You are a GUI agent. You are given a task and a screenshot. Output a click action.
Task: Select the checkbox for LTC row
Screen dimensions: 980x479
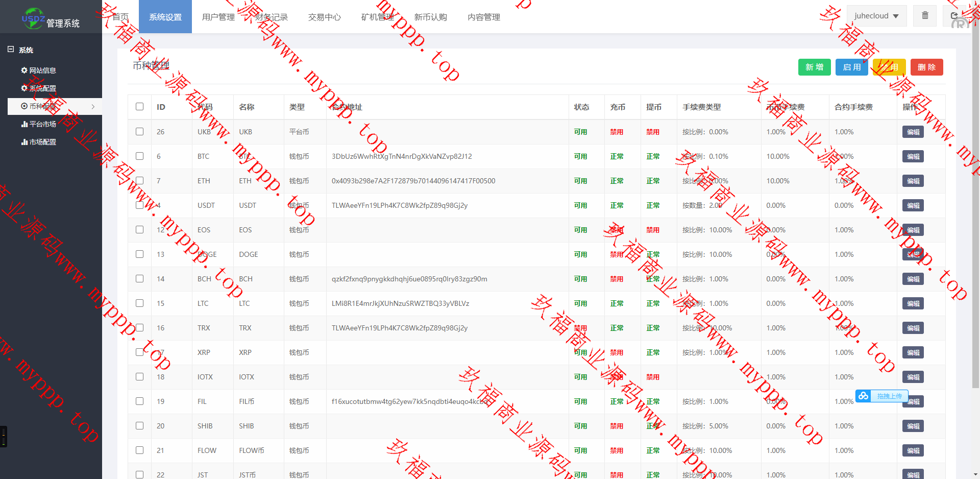139,303
